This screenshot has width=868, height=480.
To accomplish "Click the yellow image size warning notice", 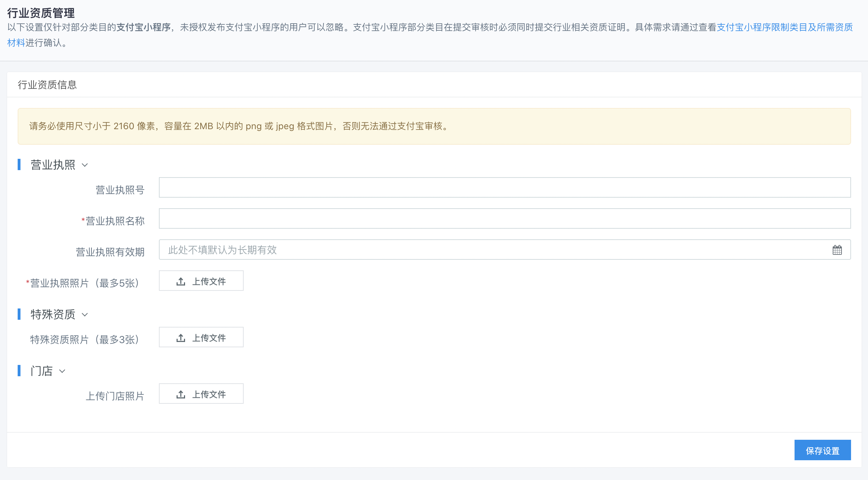I will click(x=434, y=126).
